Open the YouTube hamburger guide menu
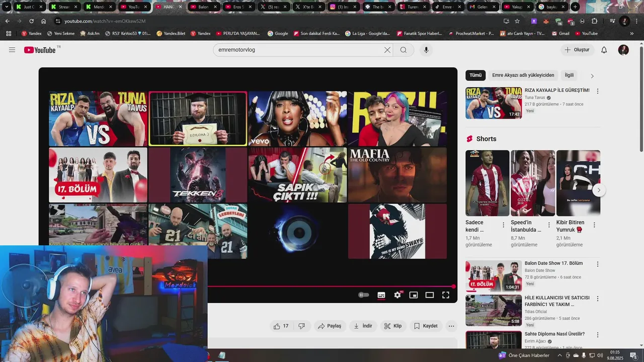This screenshot has height=362, width=644. point(12,50)
